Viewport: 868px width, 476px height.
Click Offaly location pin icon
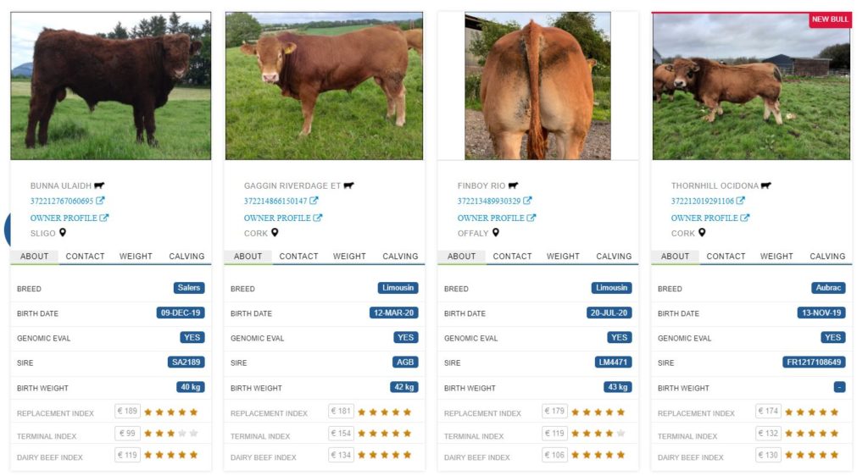(x=496, y=233)
